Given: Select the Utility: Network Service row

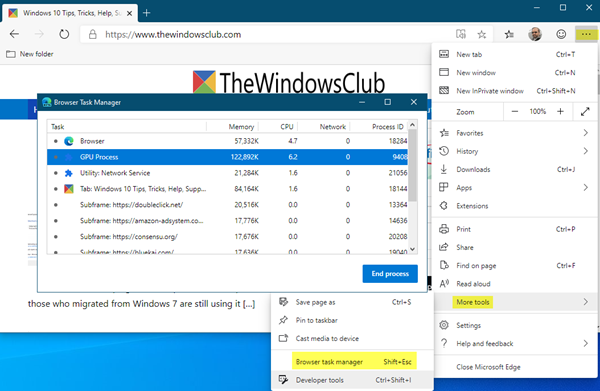Looking at the screenshot, I should [x=227, y=173].
